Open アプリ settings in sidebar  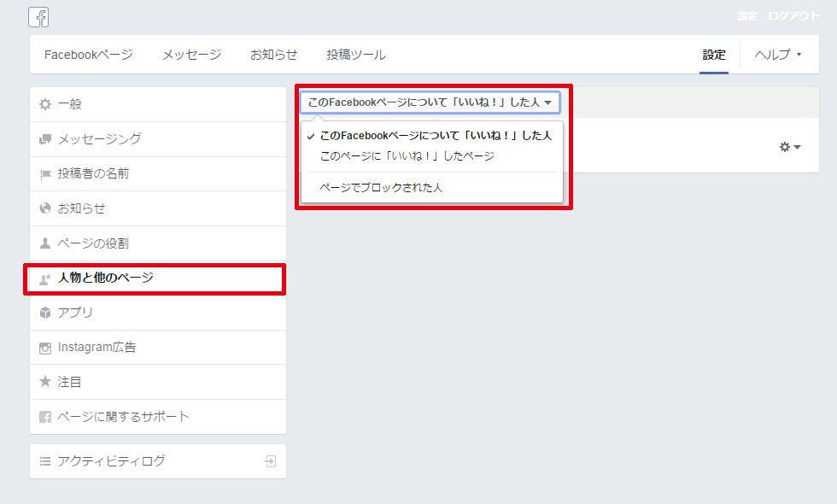point(158,313)
